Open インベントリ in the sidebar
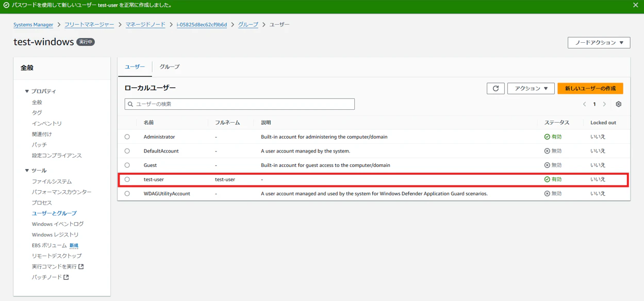 point(47,124)
